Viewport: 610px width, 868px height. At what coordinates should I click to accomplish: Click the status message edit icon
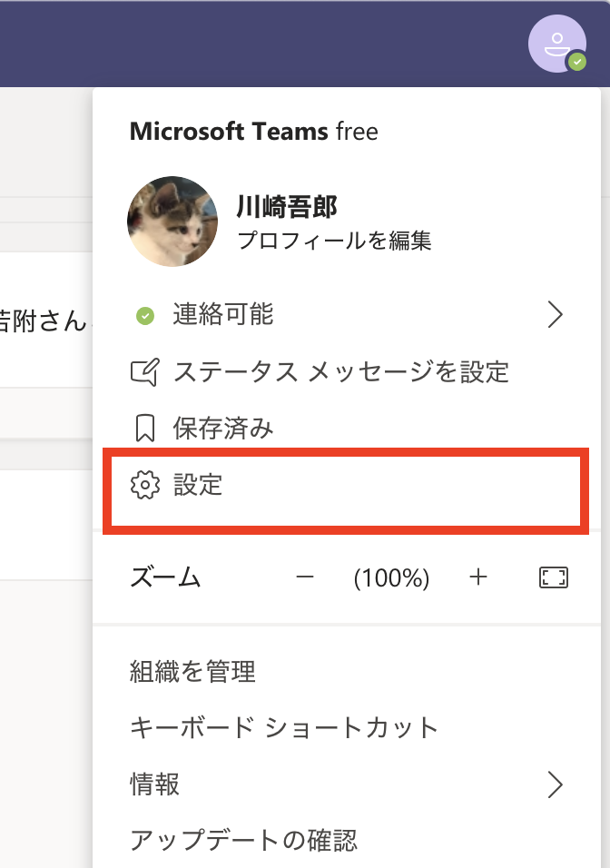144,371
